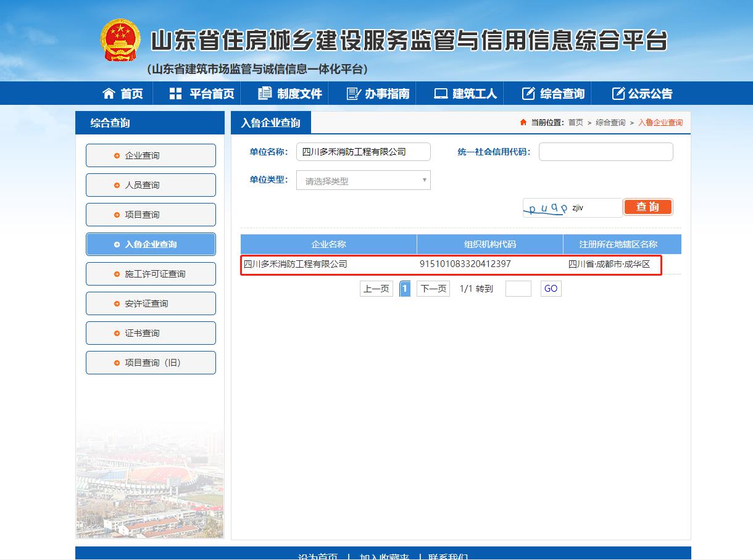The width and height of the screenshot is (753, 560).
Task: Select 人员查询 in the sidebar
Action: coord(151,185)
